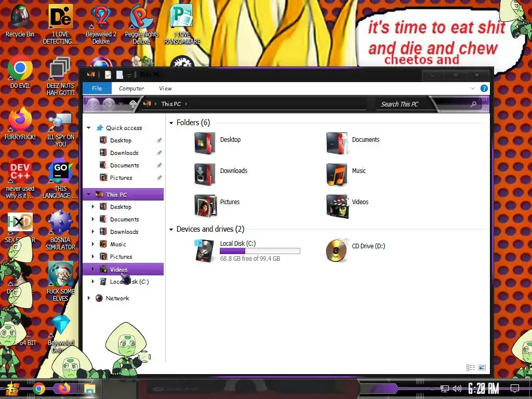Open the I LOVE DETECTING desktop shortcut
532x399 pixels.
click(60, 24)
